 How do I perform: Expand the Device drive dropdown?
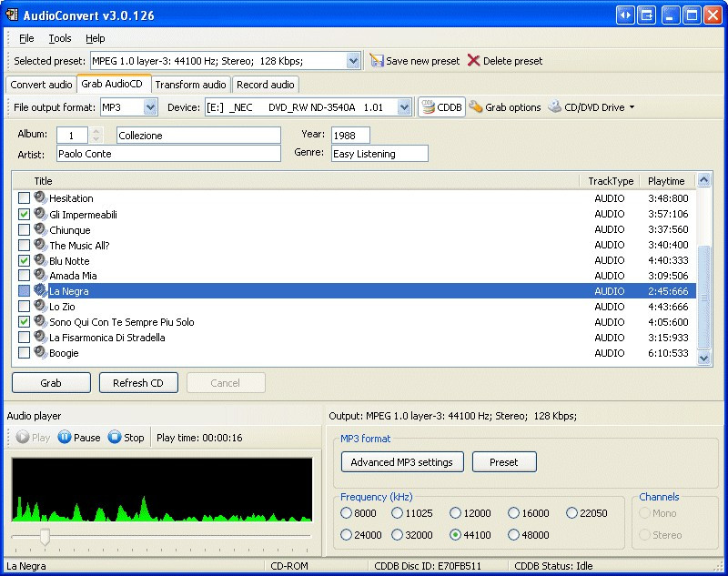pos(404,107)
